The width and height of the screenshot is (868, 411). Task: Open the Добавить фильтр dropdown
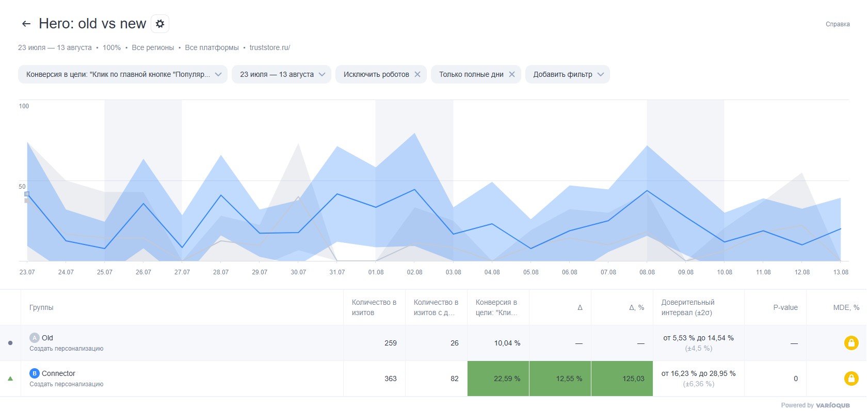click(568, 74)
